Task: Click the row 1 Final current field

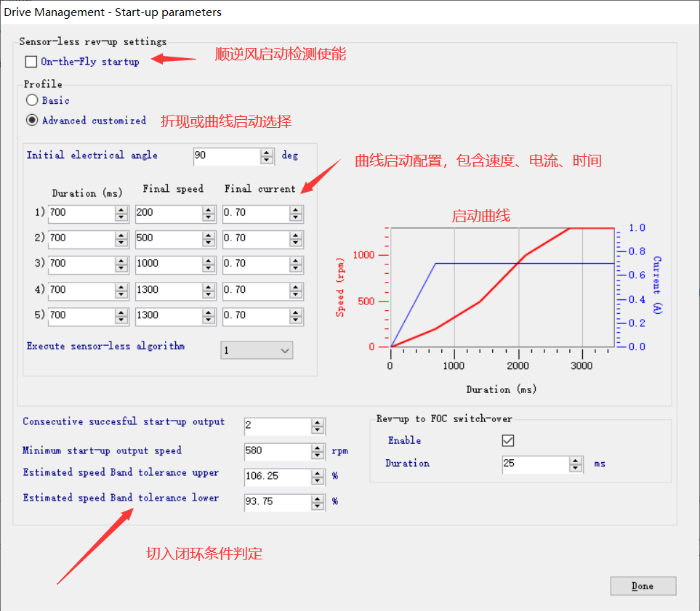Action: tap(256, 213)
